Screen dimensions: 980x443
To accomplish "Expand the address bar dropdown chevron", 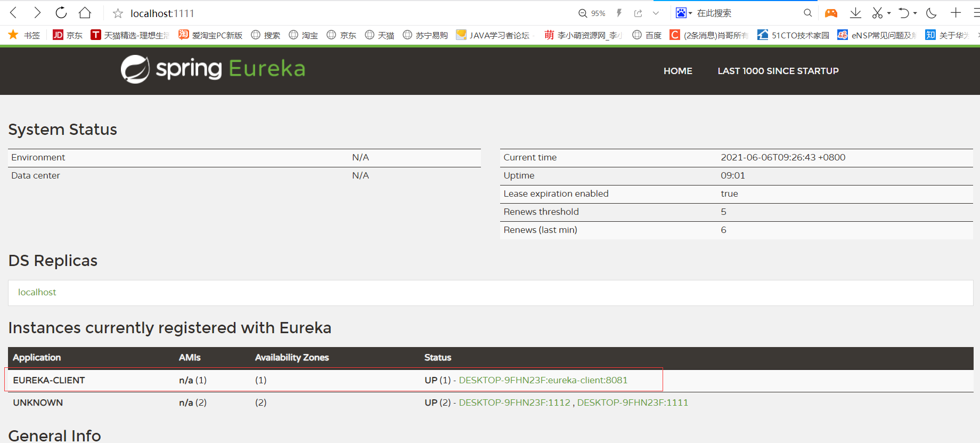I will point(656,13).
